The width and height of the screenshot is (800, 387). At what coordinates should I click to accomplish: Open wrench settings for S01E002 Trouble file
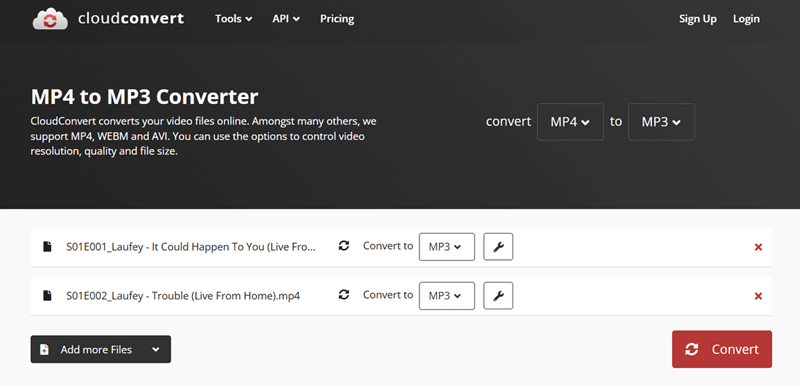pyautogui.click(x=498, y=296)
